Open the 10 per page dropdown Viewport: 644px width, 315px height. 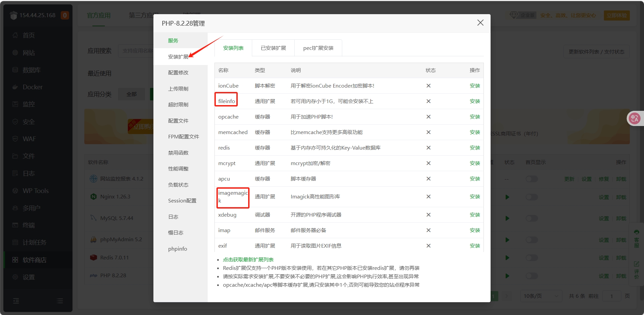pyautogui.click(x=540, y=296)
